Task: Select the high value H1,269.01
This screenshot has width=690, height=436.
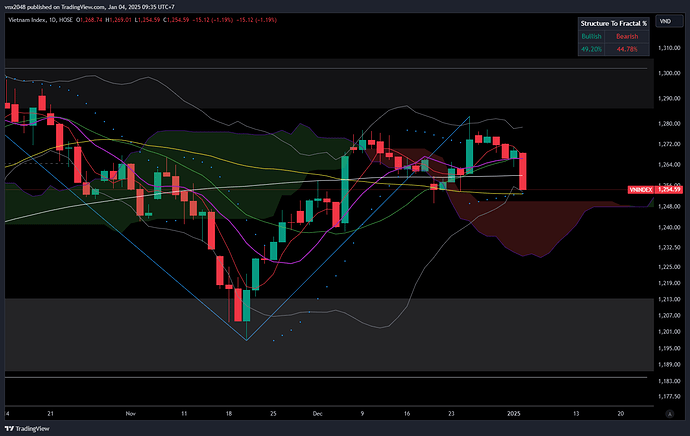Action: 118,20
